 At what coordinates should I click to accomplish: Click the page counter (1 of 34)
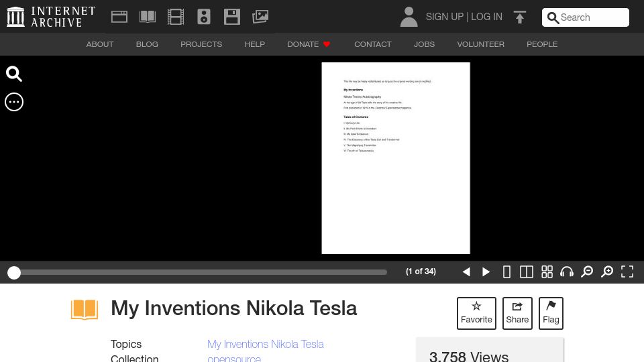pos(421,271)
